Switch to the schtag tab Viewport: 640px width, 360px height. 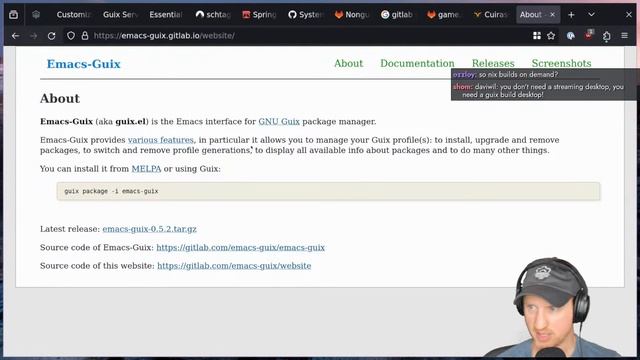tap(213, 15)
